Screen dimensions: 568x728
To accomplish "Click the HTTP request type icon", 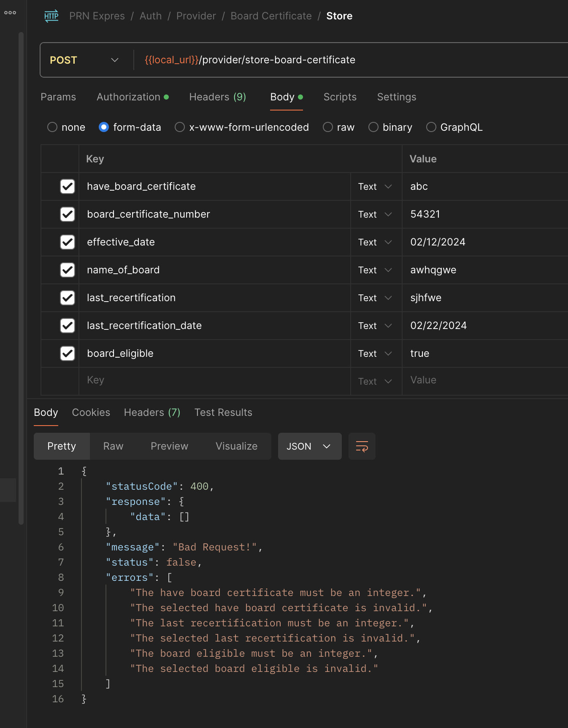I will [x=51, y=16].
